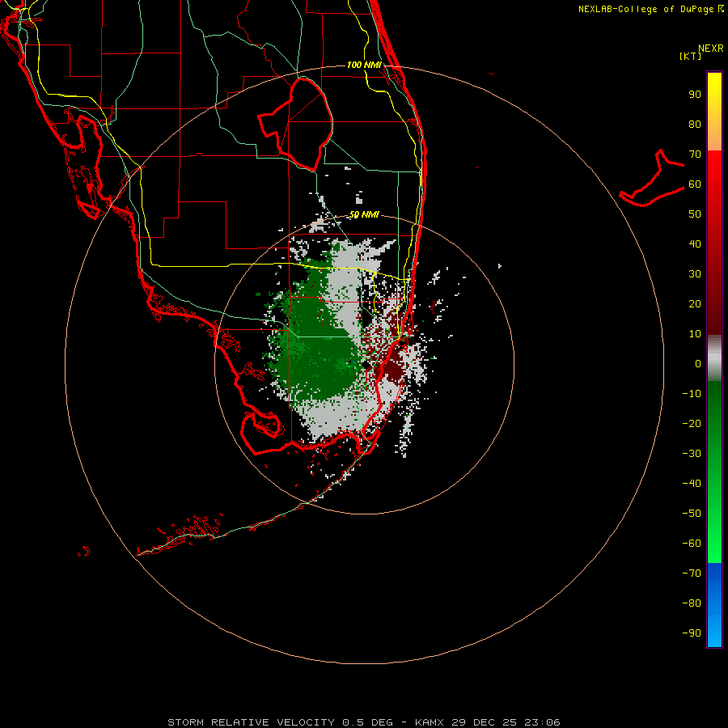Click the Bahamas island outline east of Florida

click(652, 178)
